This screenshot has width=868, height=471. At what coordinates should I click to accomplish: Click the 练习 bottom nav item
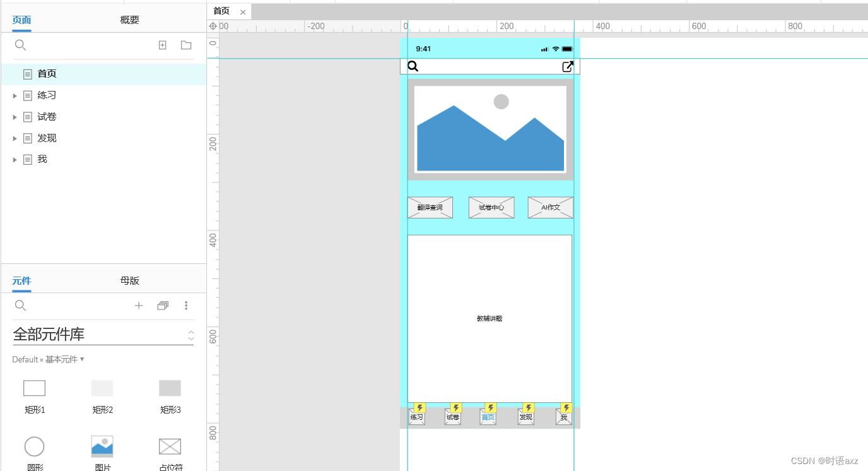(416, 417)
